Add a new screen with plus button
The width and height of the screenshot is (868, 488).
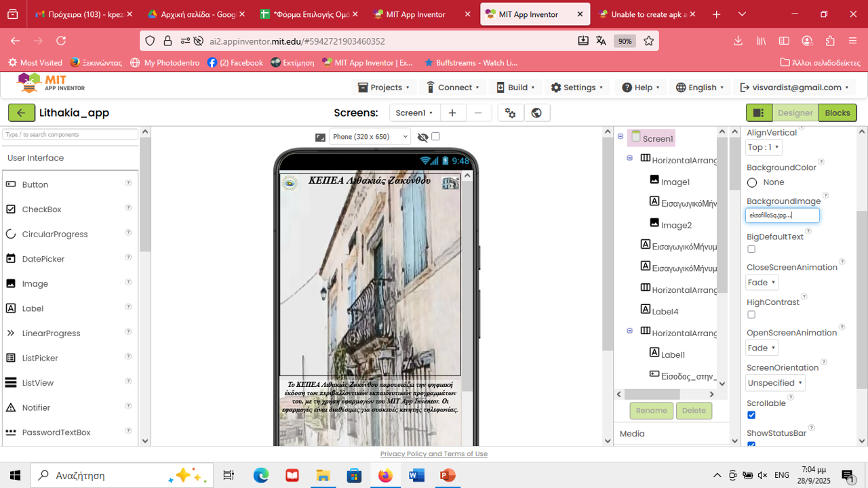pos(452,113)
